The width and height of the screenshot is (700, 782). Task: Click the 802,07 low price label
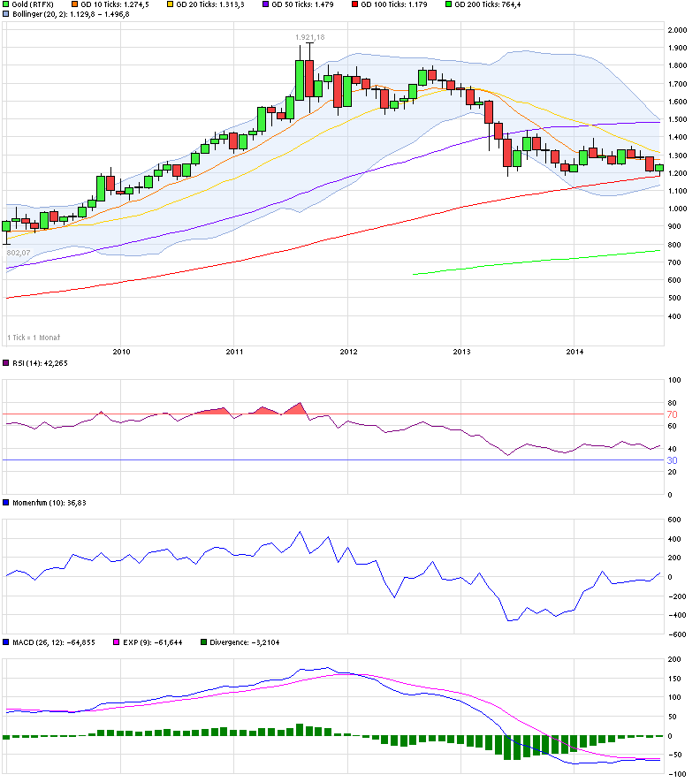pyautogui.click(x=19, y=254)
